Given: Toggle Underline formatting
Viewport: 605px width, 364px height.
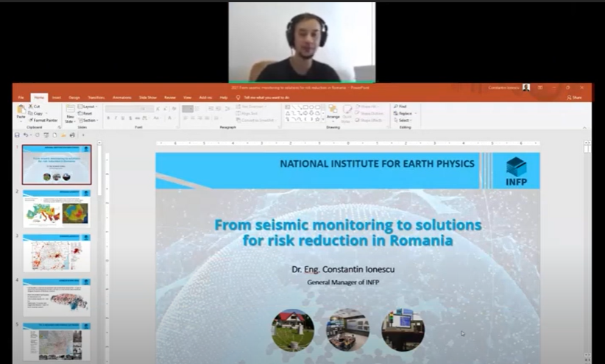Looking at the screenshot, I should tap(123, 118).
